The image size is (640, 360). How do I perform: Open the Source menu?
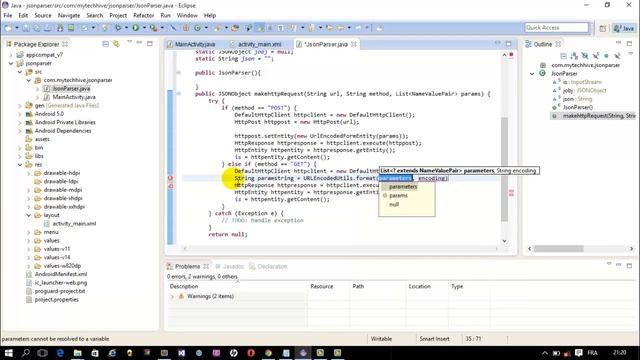click(43, 16)
